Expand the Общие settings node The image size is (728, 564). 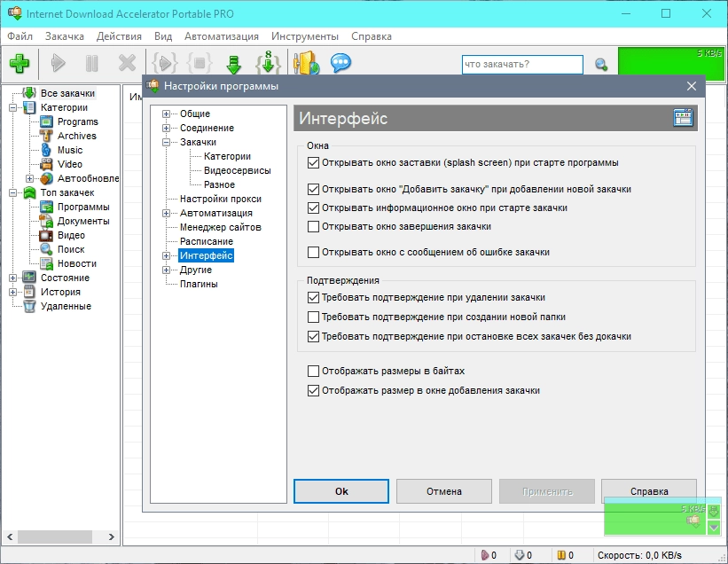(166, 114)
